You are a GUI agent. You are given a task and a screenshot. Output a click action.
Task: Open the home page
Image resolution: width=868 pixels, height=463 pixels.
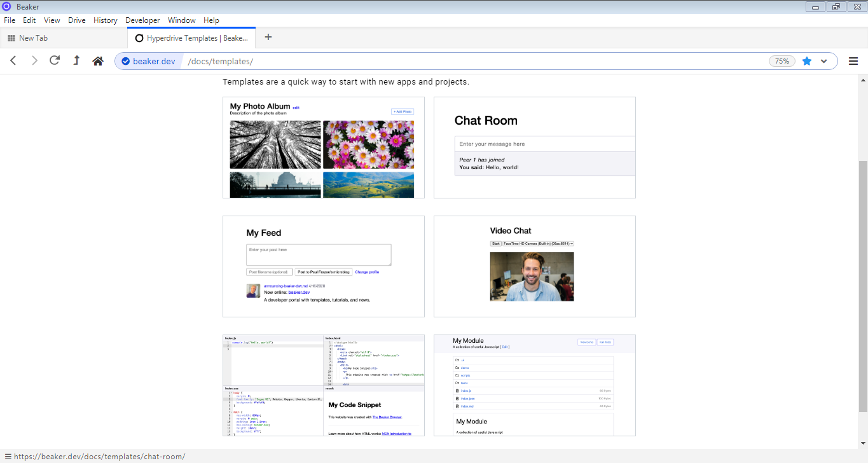click(98, 61)
